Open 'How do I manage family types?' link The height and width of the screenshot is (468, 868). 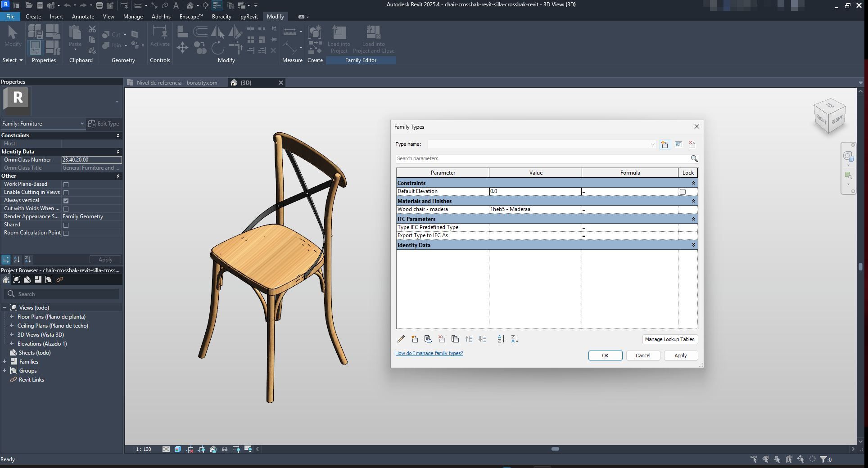pos(429,353)
